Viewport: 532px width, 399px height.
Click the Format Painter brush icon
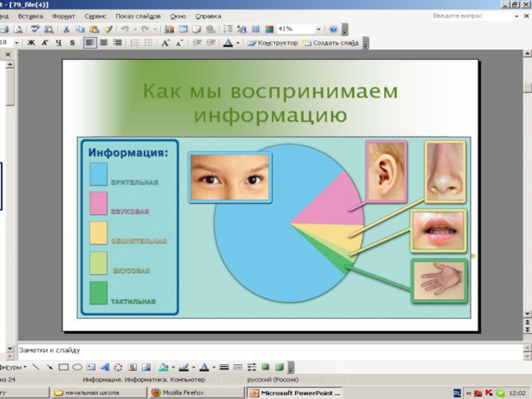pos(108,29)
